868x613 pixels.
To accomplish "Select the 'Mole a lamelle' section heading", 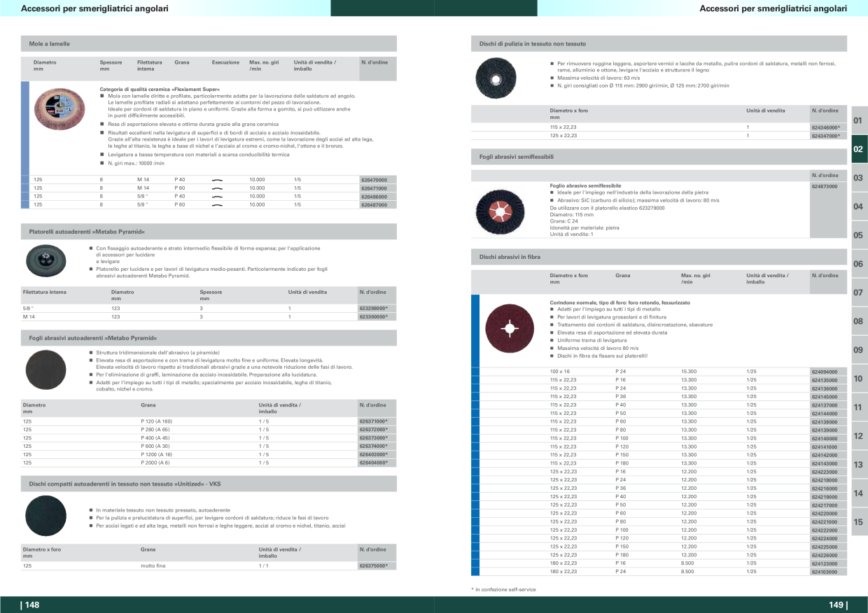I will (50, 43).
